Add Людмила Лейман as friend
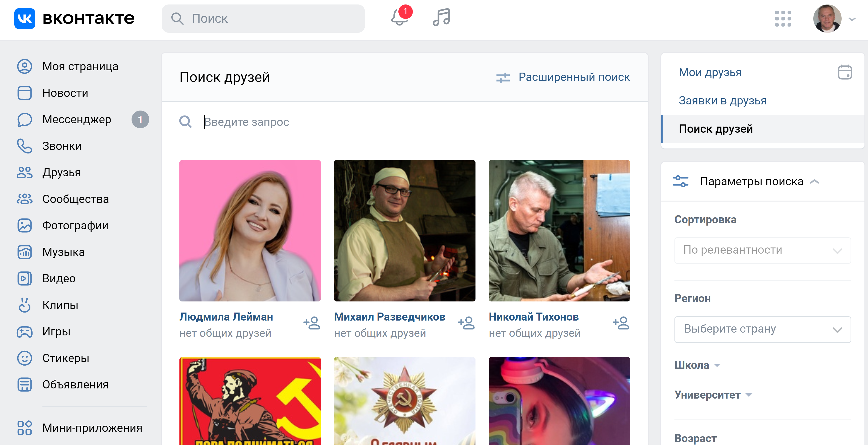This screenshot has height=445, width=868. pyautogui.click(x=312, y=323)
